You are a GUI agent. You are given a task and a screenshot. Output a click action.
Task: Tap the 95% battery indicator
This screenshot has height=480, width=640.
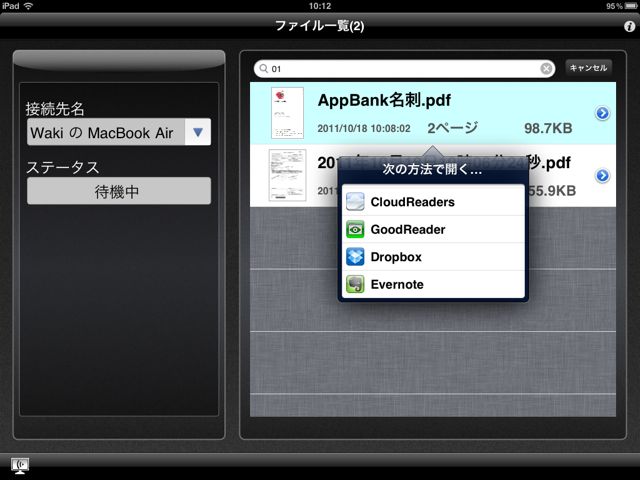(x=621, y=6)
